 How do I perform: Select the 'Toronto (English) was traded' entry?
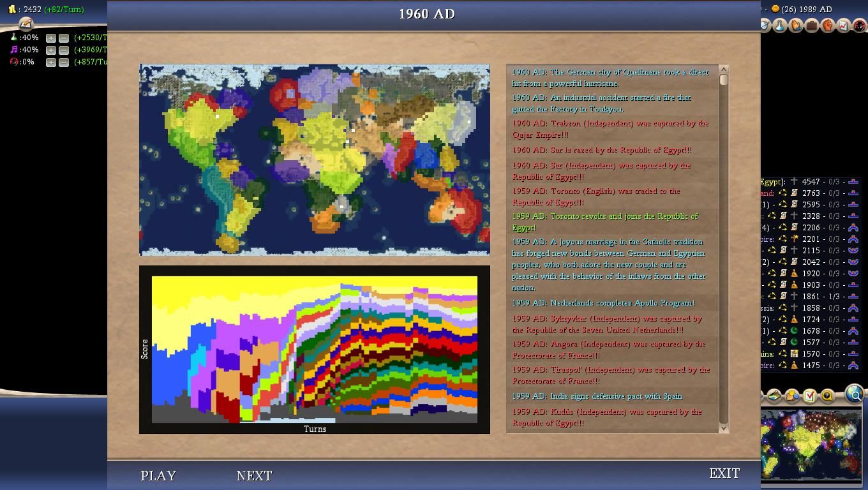click(612, 197)
